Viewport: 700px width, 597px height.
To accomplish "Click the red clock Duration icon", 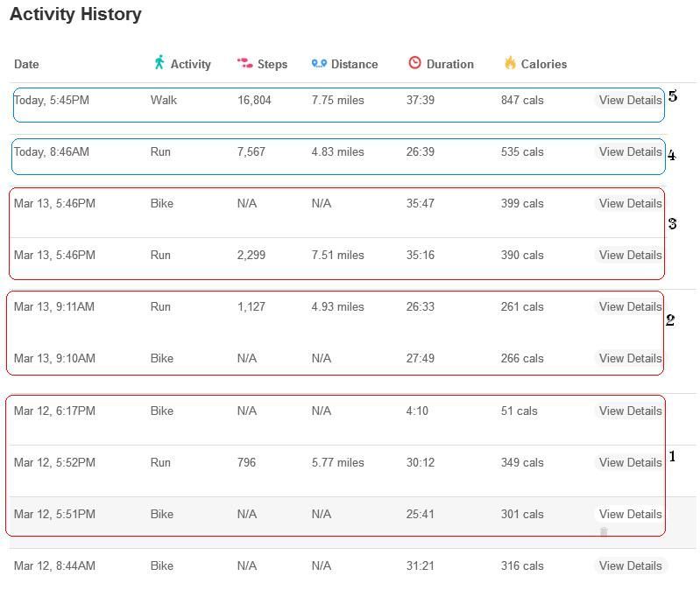I will tap(414, 63).
